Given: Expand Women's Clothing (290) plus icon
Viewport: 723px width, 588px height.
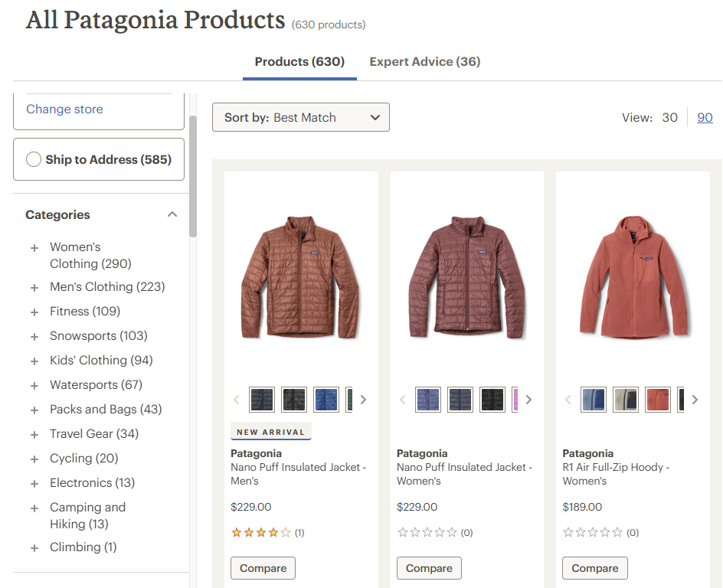Looking at the screenshot, I should [x=34, y=248].
